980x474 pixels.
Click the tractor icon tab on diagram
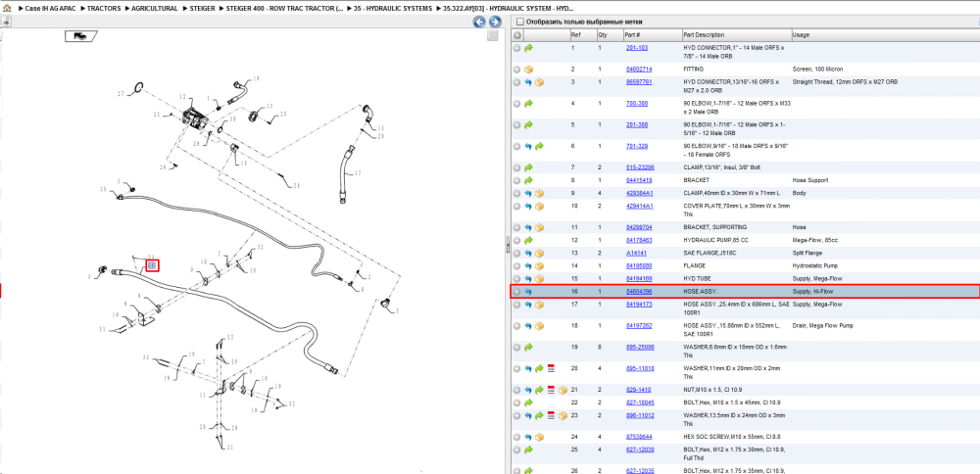81,36
